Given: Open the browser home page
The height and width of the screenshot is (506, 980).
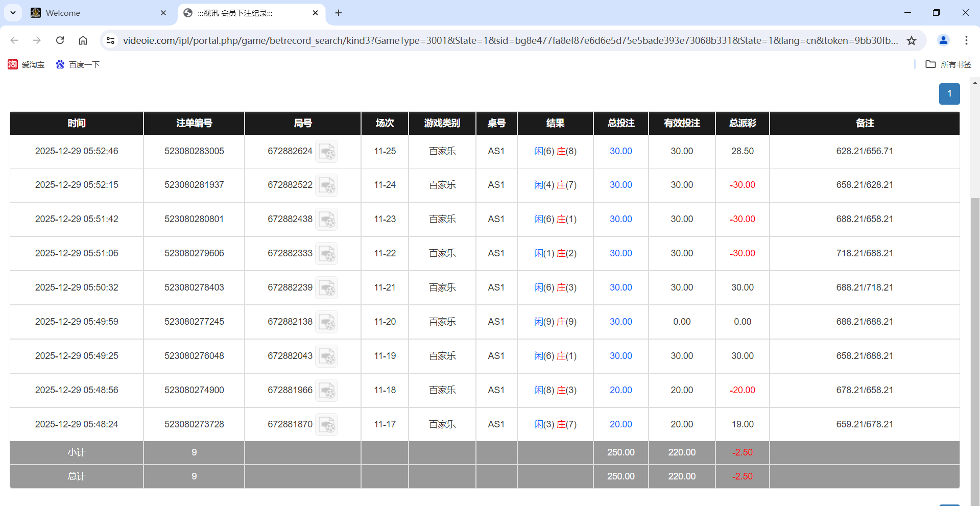Looking at the screenshot, I should click(x=83, y=40).
